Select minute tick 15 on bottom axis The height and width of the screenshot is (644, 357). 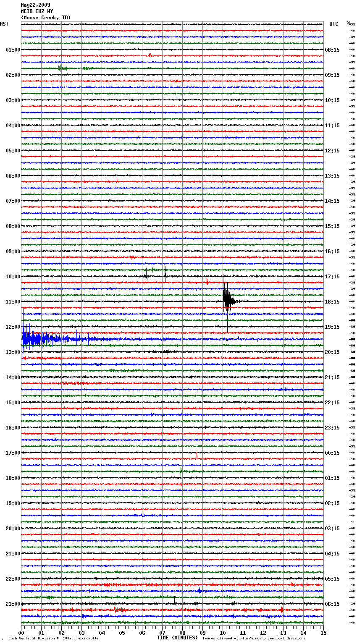point(323,633)
